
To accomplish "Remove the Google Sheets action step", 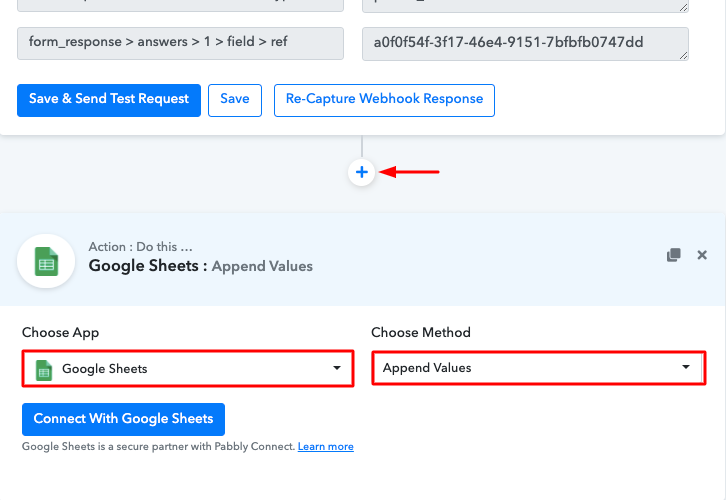I will (702, 255).
